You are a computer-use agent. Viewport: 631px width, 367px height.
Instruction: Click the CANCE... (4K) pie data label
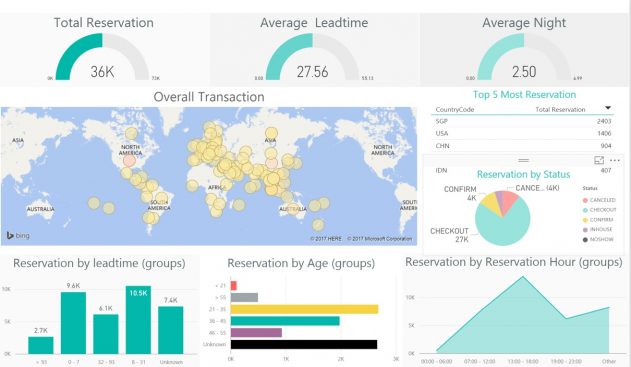pos(537,188)
